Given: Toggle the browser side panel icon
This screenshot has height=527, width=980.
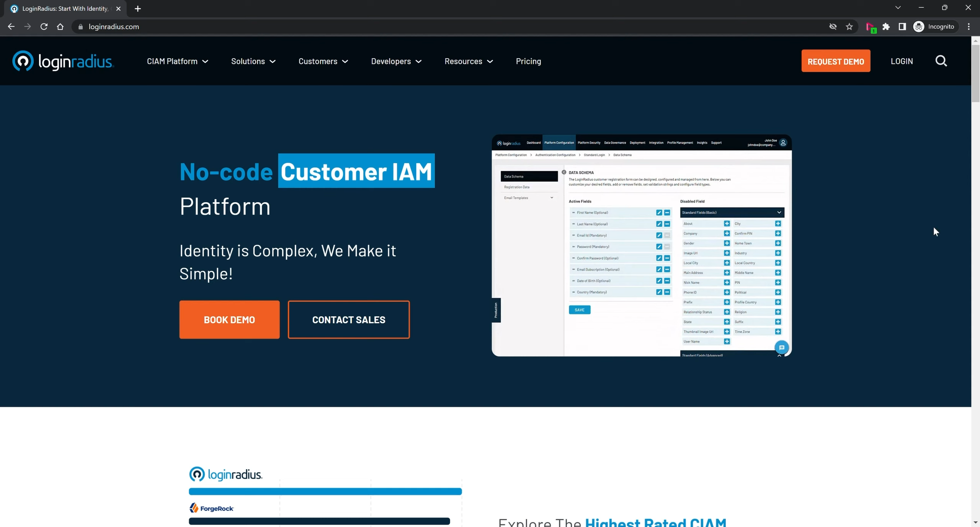Looking at the screenshot, I should [902, 26].
